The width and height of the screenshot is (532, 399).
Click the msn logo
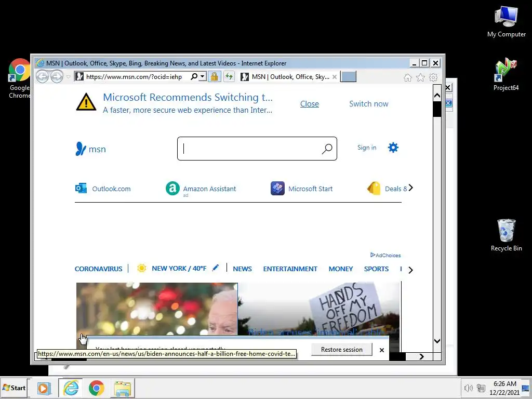[x=90, y=149]
